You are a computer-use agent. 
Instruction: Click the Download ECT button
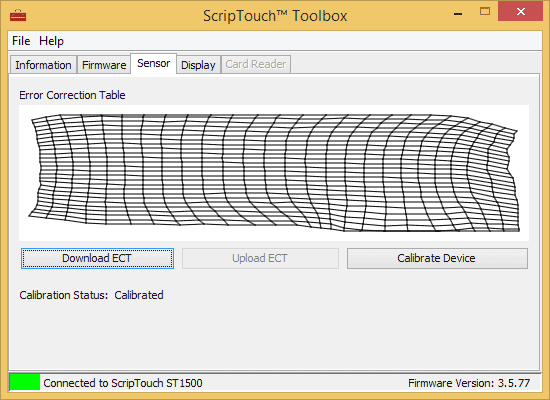coord(97,258)
